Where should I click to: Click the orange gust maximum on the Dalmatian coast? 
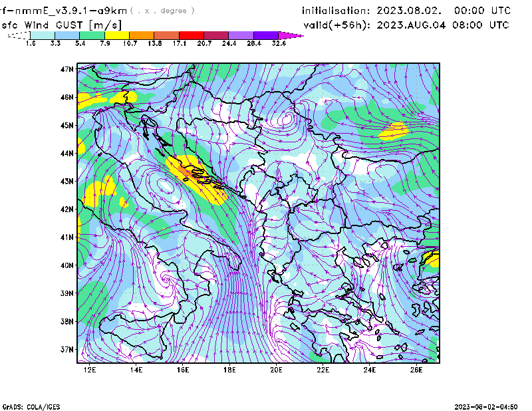click(x=188, y=173)
